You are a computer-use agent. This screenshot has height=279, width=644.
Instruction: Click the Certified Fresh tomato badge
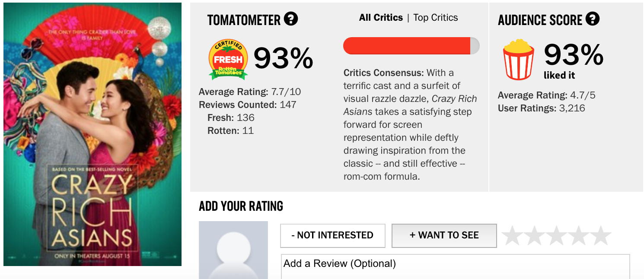click(228, 60)
